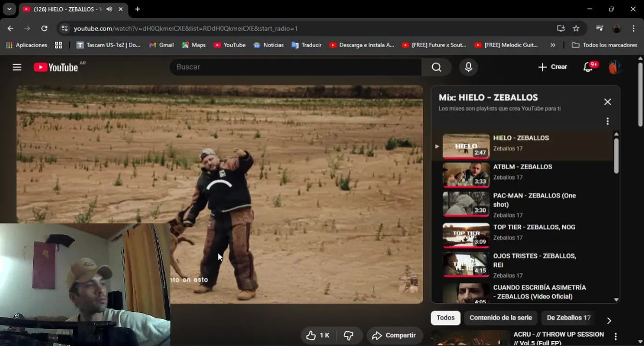Play PAC-MAN - ZEBALLOS (One shot) video
This screenshot has height=346, width=644.
(523, 205)
